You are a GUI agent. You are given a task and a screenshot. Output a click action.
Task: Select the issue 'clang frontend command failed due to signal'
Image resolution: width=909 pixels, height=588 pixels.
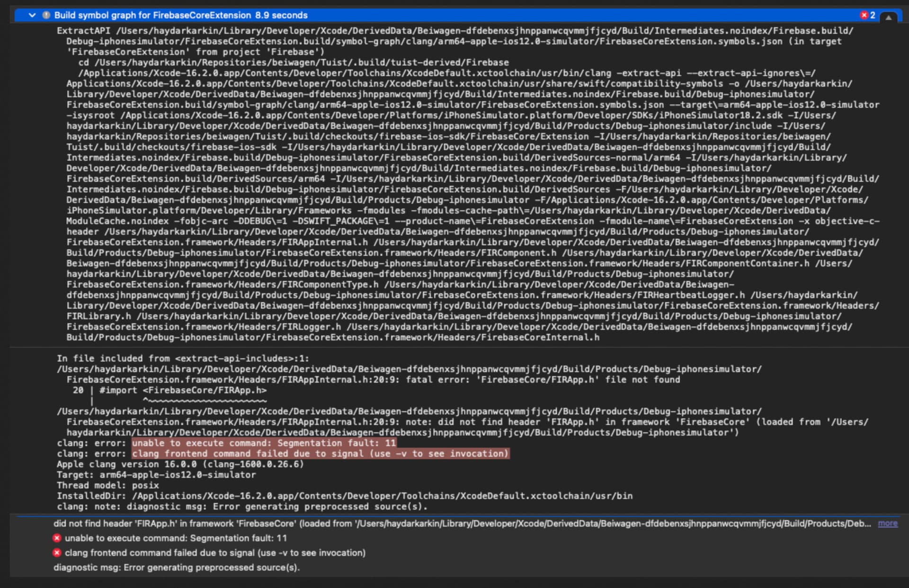215,552
